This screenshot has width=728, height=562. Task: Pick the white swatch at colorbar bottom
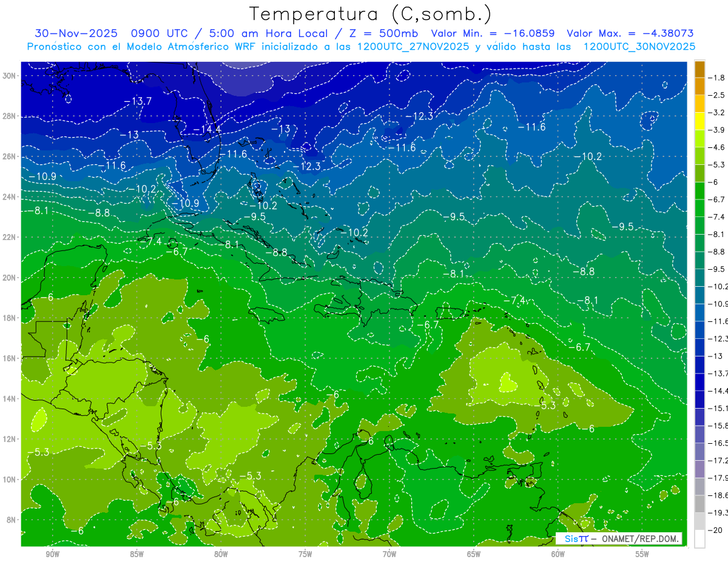699,539
